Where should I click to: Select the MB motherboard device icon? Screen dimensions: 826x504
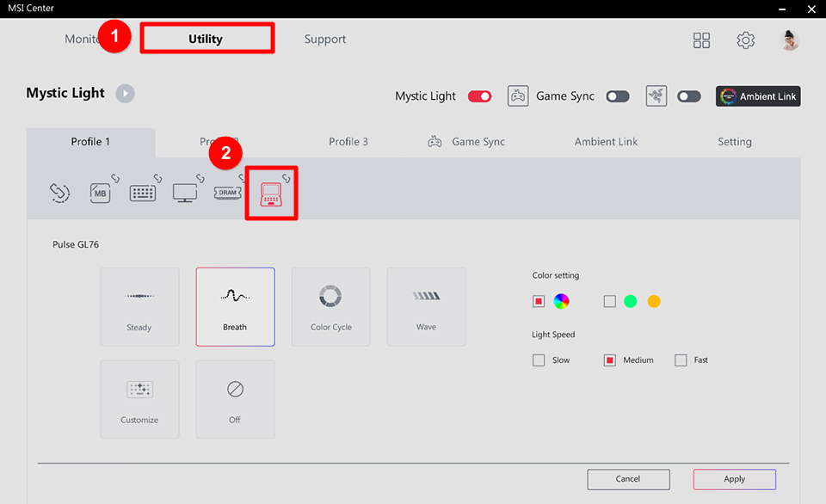pyautogui.click(x=100, y=194)
